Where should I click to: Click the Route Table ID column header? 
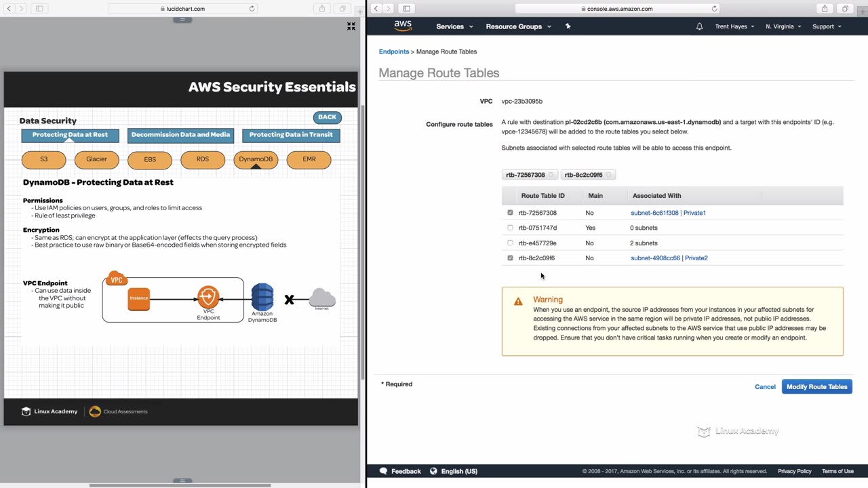(x=542, y=196)
